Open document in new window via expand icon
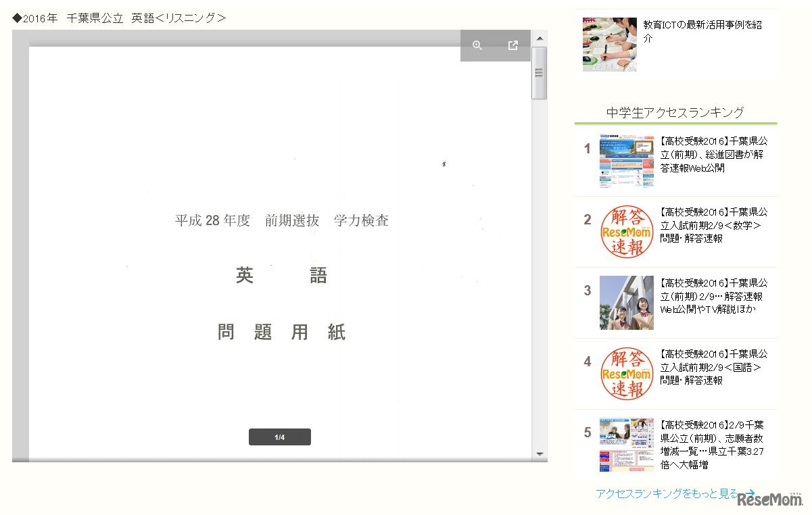 coord(513,45)
